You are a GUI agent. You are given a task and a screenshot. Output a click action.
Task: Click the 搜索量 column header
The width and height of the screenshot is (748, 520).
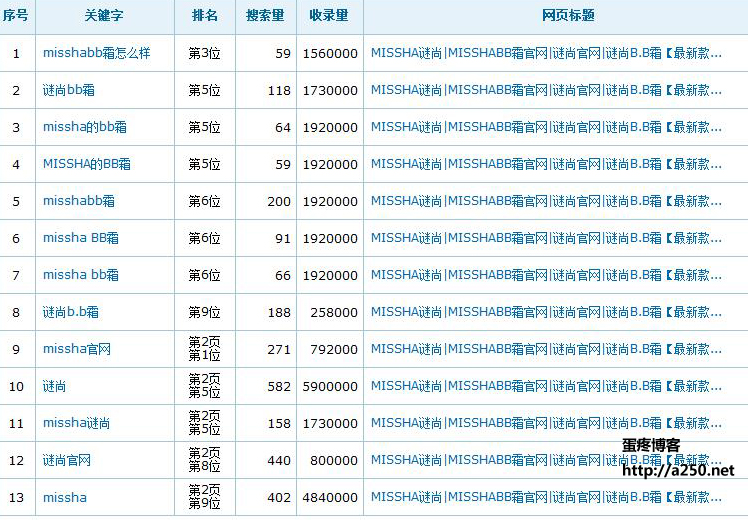(265, 15)
